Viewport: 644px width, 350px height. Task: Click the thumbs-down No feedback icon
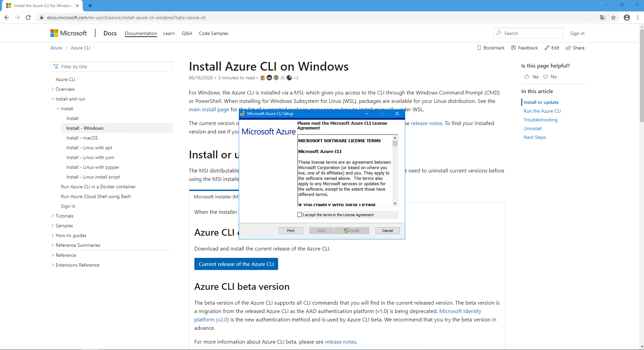[545, 77]
